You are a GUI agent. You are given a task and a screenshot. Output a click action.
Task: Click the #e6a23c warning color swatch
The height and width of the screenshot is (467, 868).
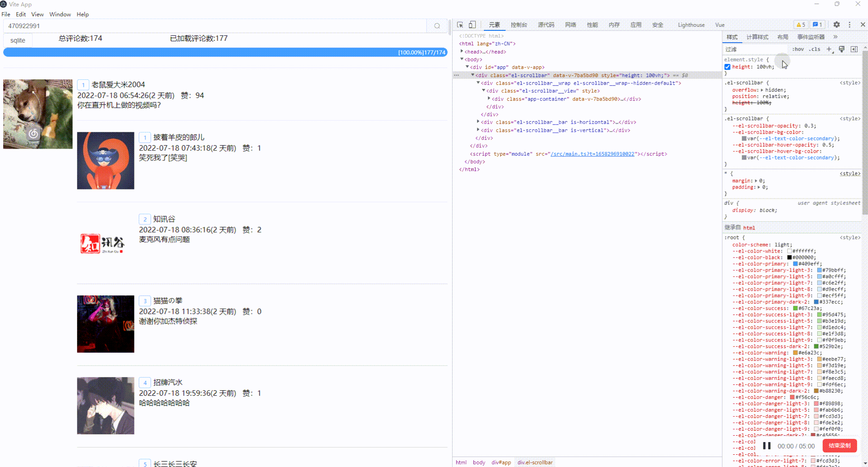pyautogui.click(x=795, y=353)
